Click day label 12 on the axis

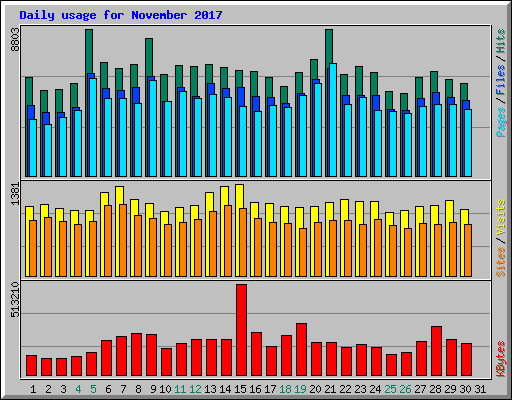click(x=195, y=389)
